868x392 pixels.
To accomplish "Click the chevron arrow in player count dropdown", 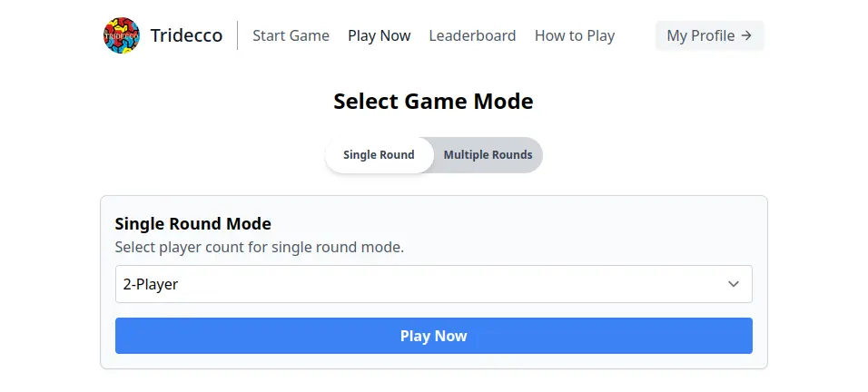I will point(734,284).
